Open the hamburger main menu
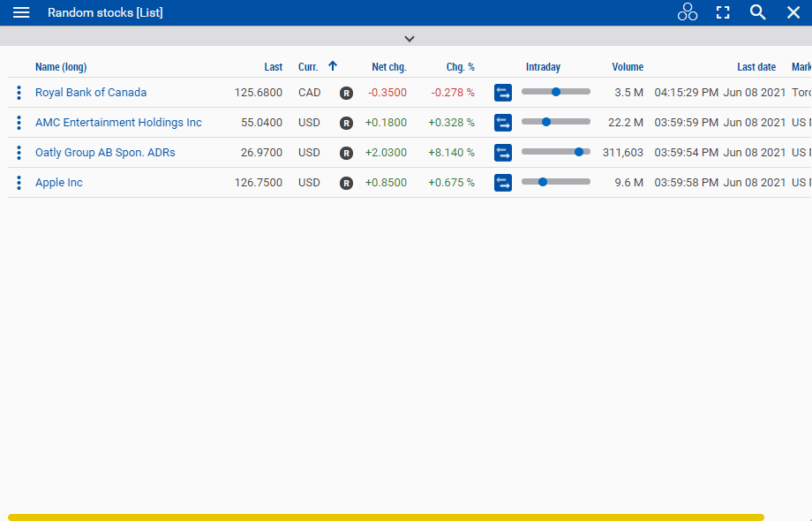The height and width of the screenshot is (521, 812). click(21, 12)
